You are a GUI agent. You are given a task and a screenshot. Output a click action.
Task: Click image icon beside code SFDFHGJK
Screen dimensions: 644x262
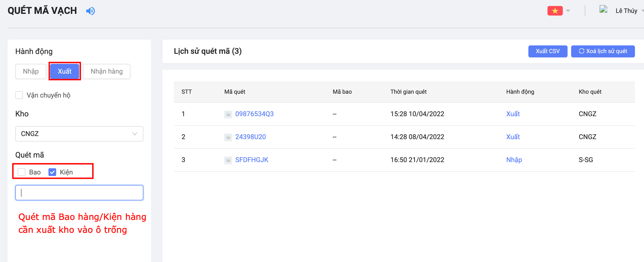[228, 160]
